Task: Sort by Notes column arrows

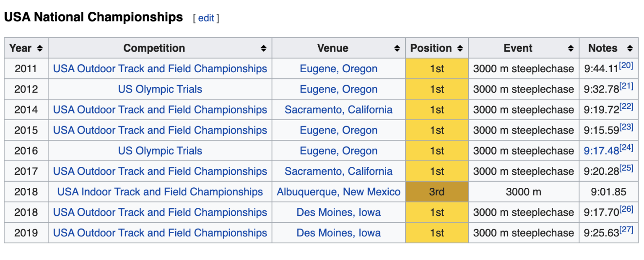Action: tap(630, 48)
